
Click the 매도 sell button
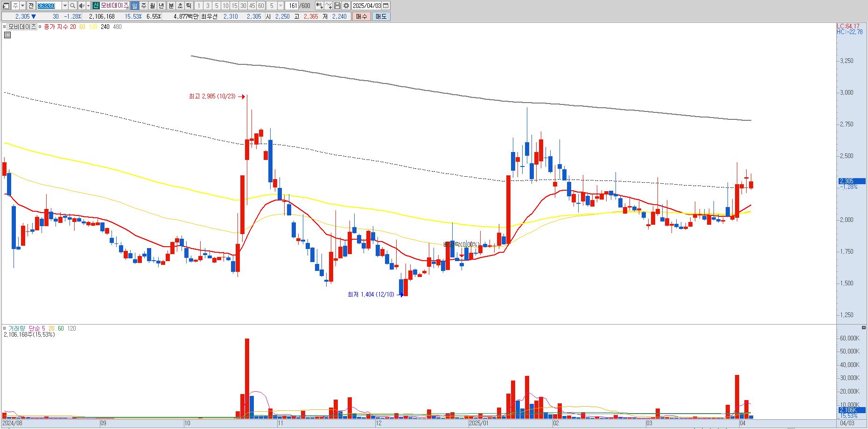click(381, 16)
